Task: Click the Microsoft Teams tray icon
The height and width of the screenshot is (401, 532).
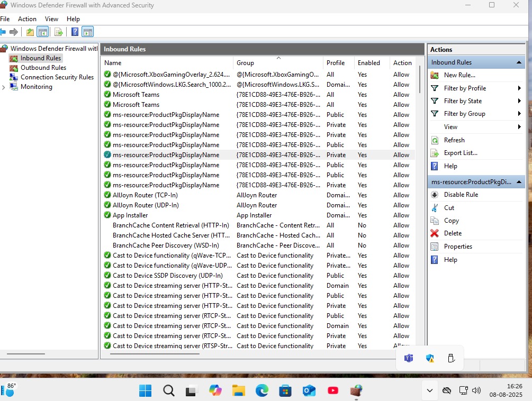Action: [409, 358]
